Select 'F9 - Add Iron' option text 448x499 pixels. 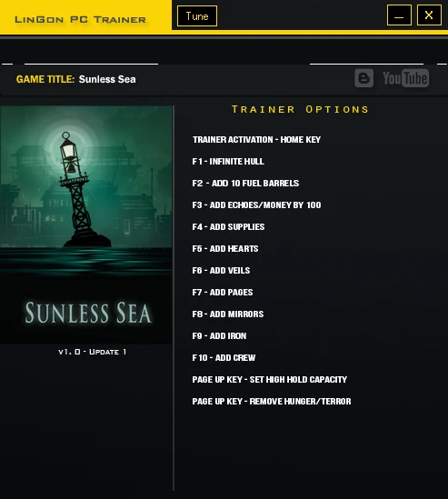coord(219,336)
